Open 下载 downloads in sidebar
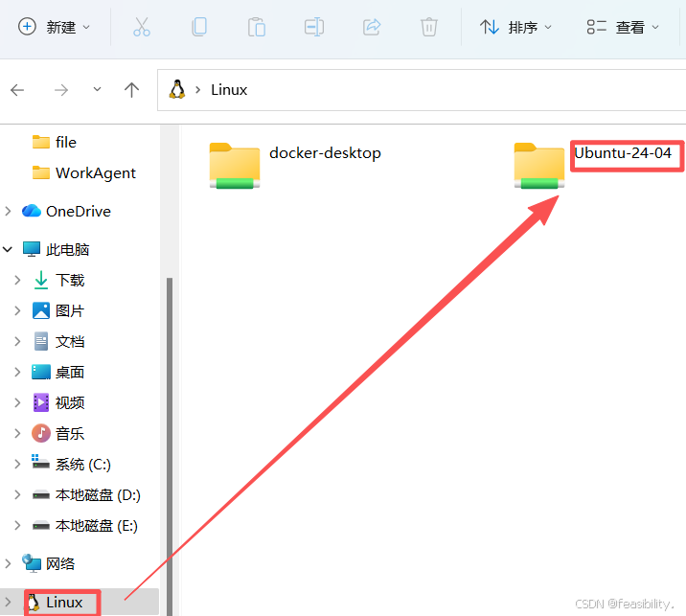The image size is (686, 616). (x=58, y=280)
